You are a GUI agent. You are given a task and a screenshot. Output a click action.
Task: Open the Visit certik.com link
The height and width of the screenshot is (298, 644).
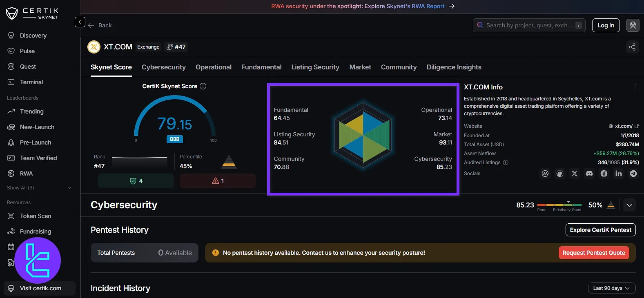[x=40, y=288]
